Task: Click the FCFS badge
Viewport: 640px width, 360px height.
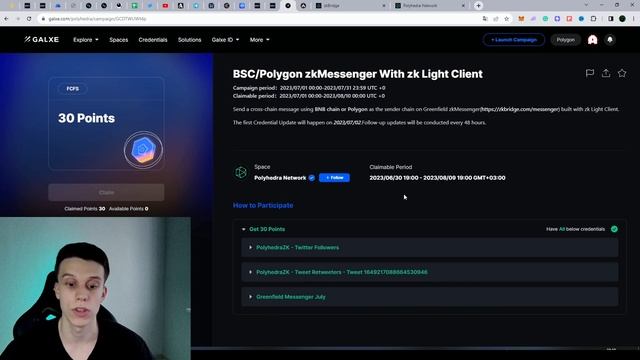Action: tap(73, 89)
